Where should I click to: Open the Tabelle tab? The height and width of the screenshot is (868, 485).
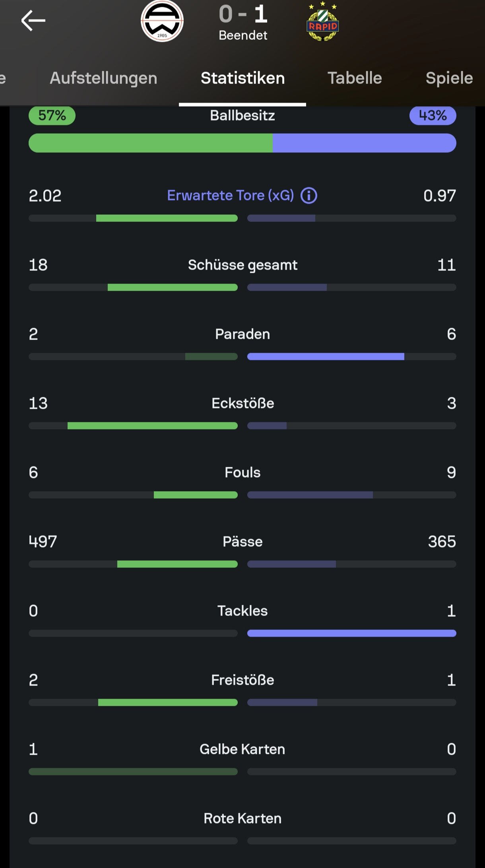[355, 78]
